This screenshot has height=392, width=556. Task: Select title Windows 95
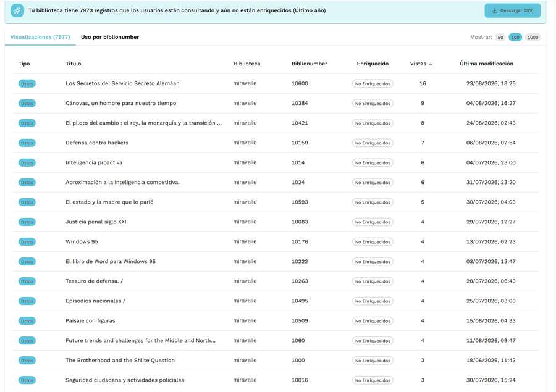pyautogui.click(x=82, y=242)
